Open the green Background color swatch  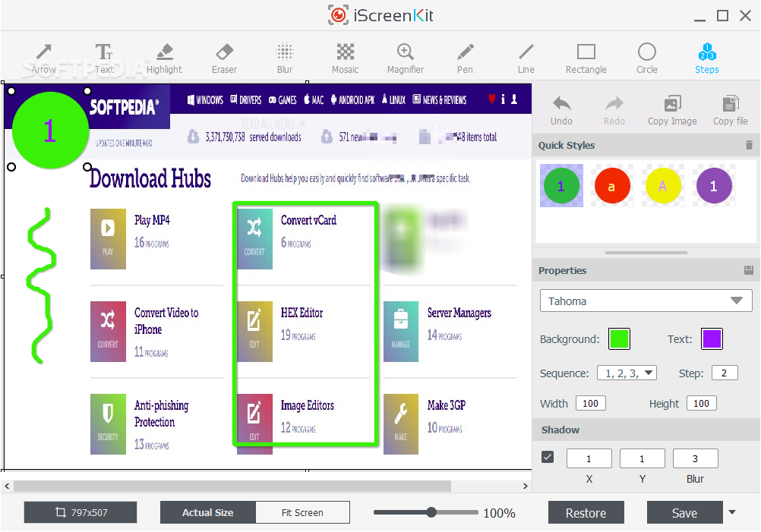tap(619, 339)
